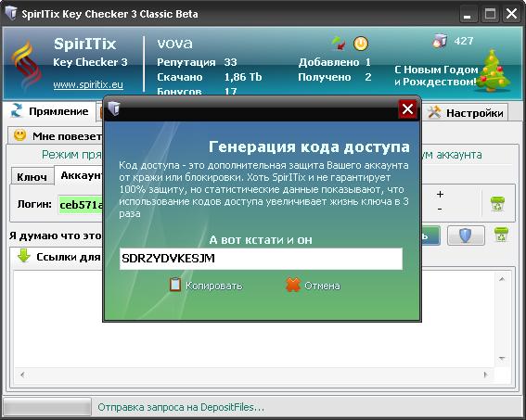Click the dialog heading Генерация кода доступа
This screenshot has height=420, width=526.
point(309,146)
